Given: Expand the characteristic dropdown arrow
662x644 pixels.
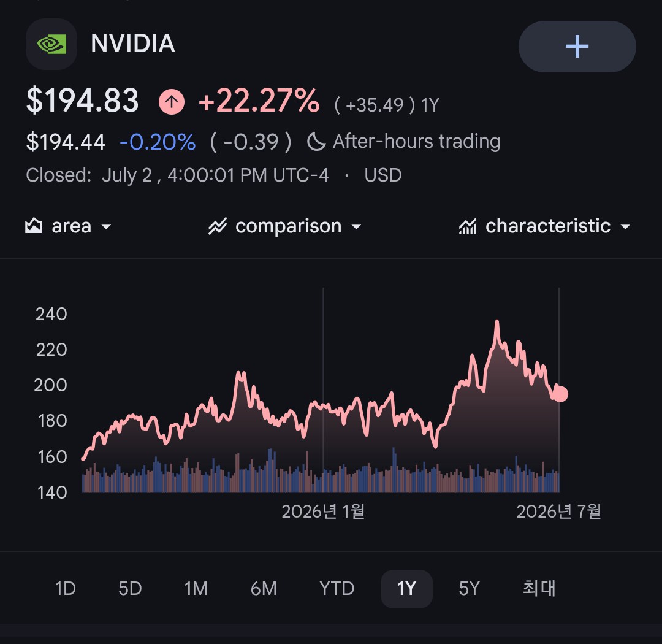Looking at the screenshot, I should coord(625,227).
